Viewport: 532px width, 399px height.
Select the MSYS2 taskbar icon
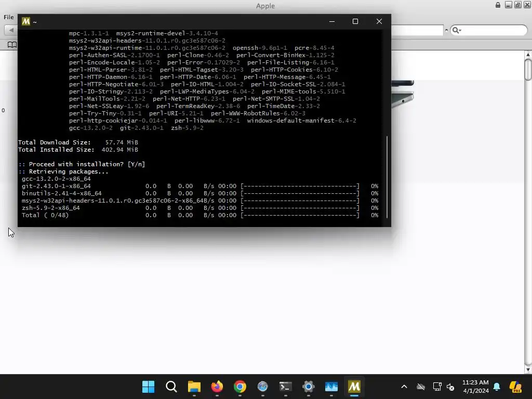point(354,387)
